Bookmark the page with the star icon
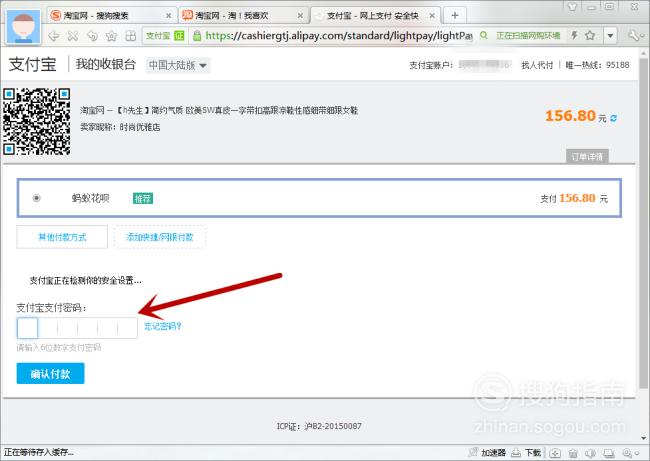 590,35
